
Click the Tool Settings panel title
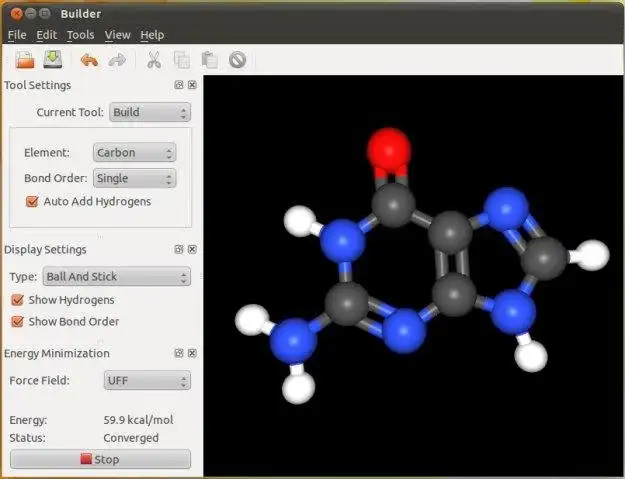tap(37, 85)
